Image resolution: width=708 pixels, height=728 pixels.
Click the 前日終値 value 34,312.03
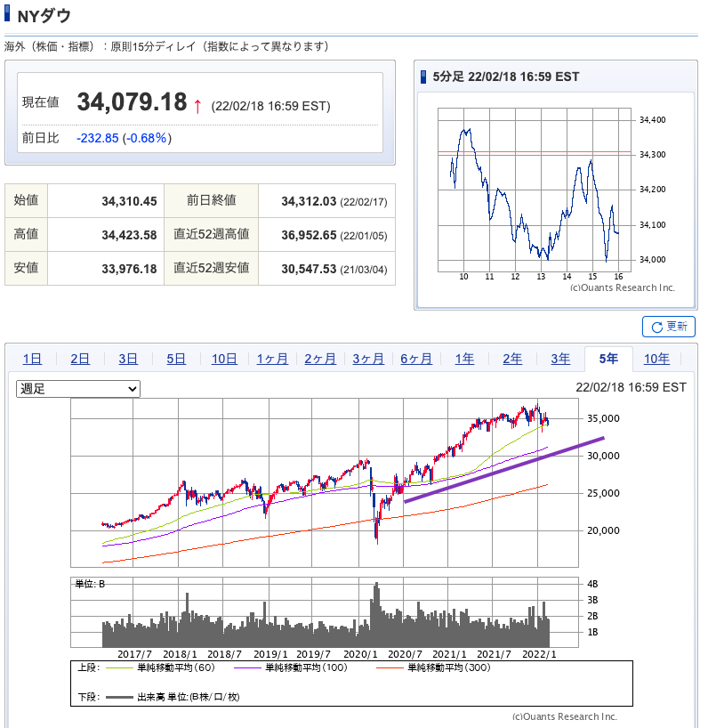pyautogui.click(x=309, y=201)
